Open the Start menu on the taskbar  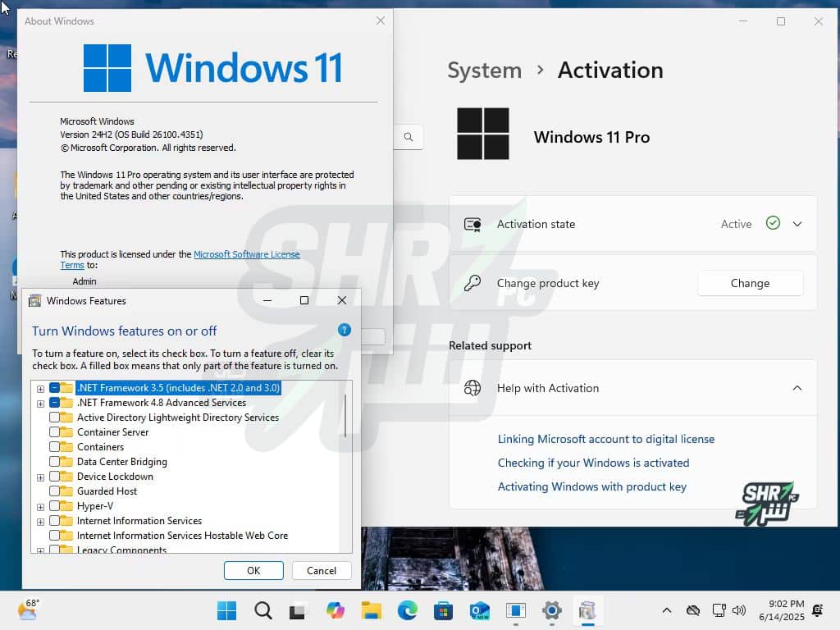(226, 610)
